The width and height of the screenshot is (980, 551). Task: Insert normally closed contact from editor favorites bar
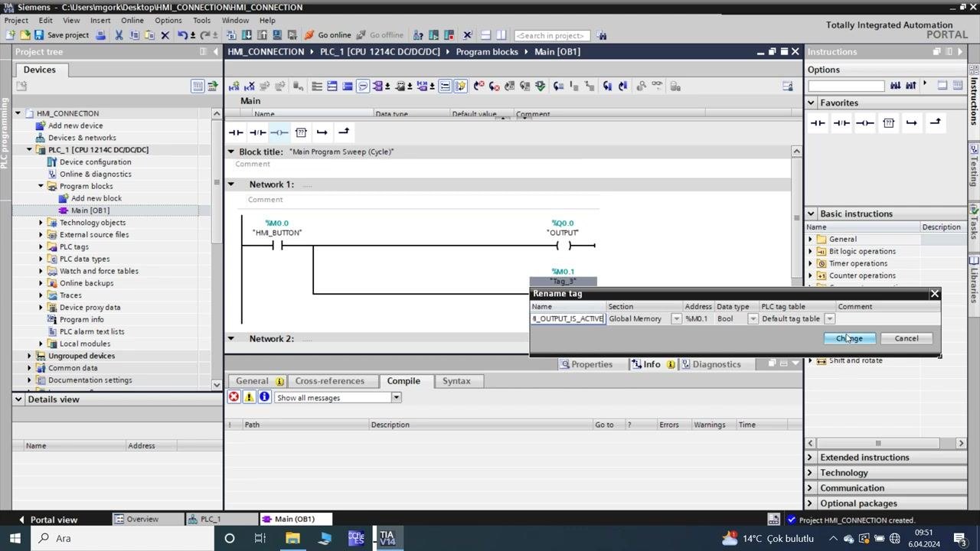click(257, 132)
